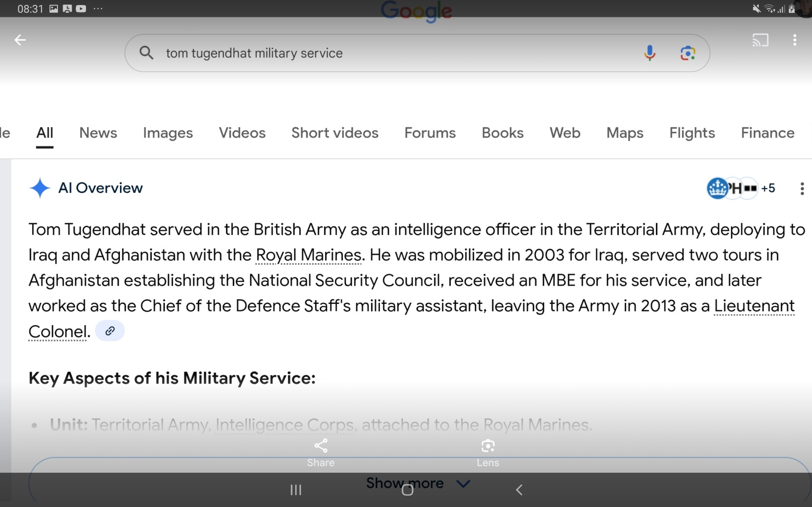Open the Royal Marines link
The height and width of the screenshot is (507, 812).
coord(308,255)
